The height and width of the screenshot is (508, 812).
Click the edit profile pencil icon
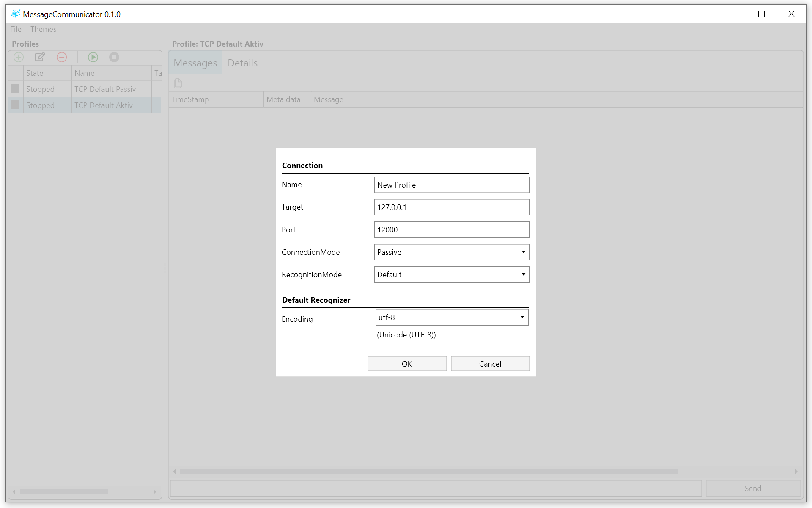point(40,57)
